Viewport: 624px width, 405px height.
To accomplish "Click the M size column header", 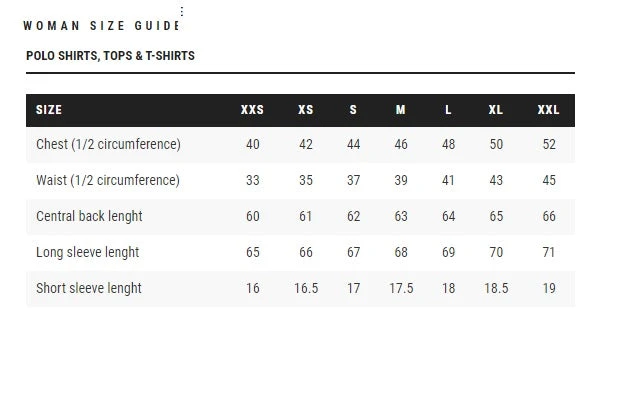I will coord(401,110).
